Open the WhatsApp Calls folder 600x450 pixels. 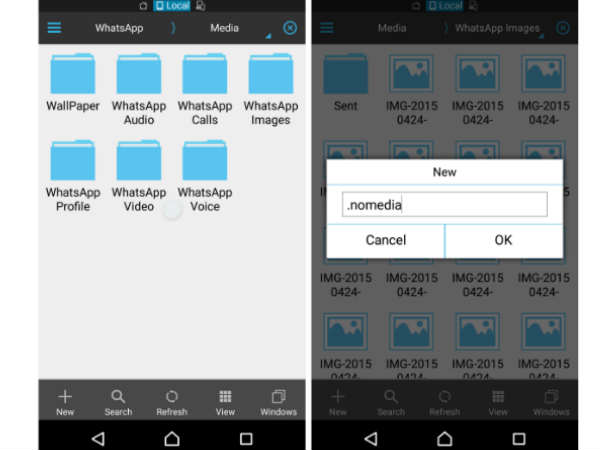(205, 88)
